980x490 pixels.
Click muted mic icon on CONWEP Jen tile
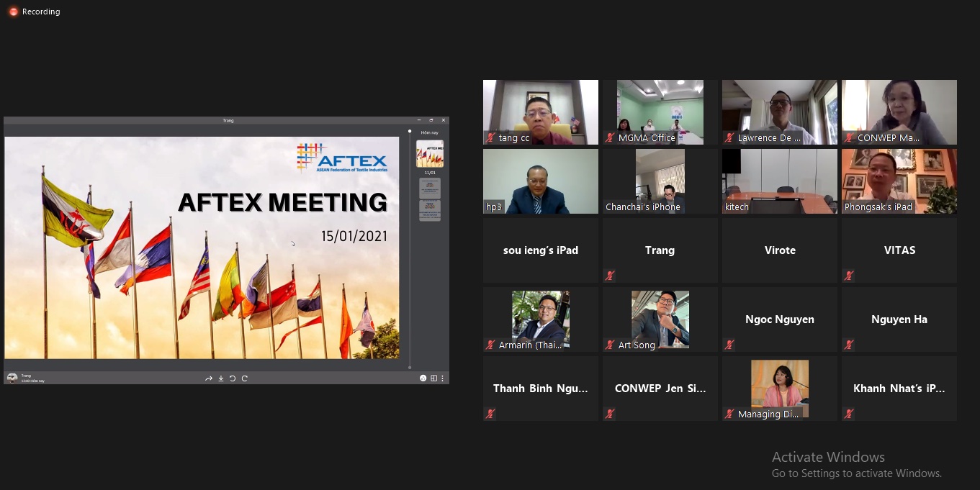click(x=610, y=414)
